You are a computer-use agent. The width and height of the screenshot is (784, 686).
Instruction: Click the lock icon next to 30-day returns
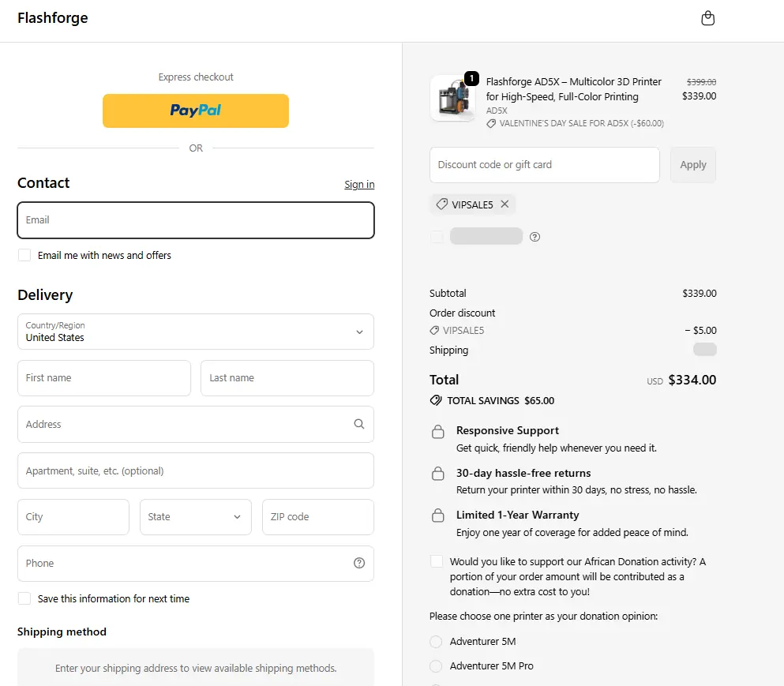437,474
